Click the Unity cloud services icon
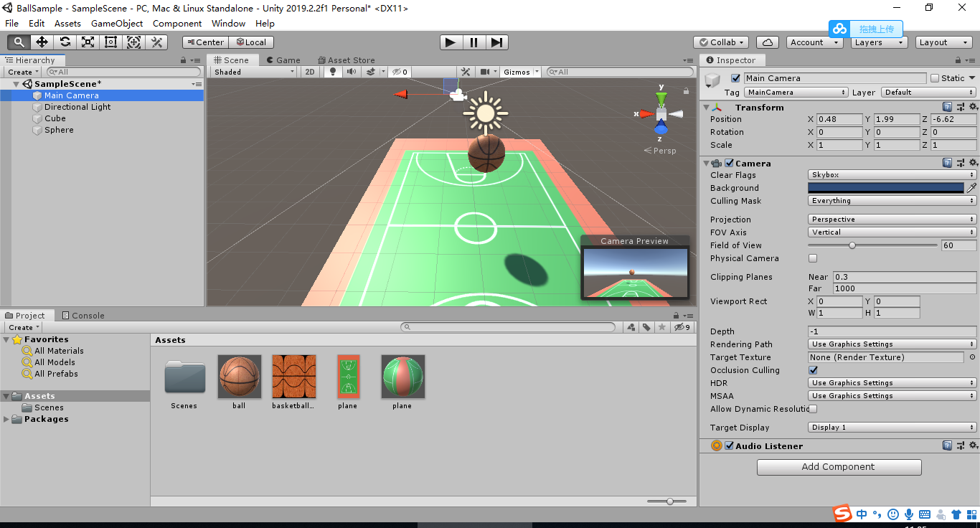The width and height of the screenshot is (980, 528). (x=768, y=42)
